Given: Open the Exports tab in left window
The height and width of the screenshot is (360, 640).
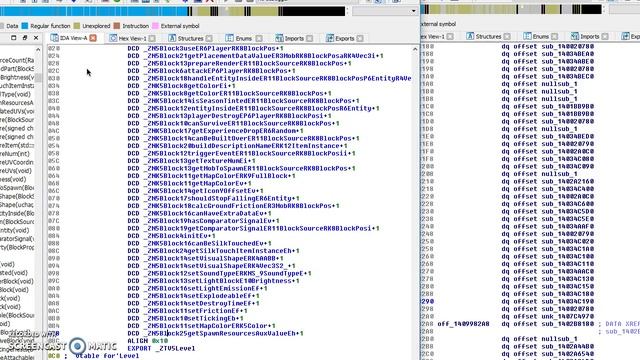Looking at the screenshot, I should pyautogui.click(x=344, y=38).
